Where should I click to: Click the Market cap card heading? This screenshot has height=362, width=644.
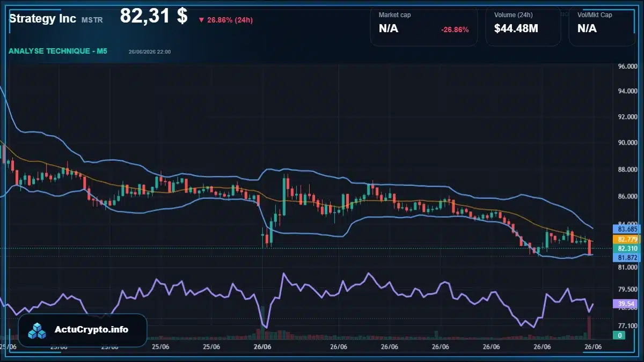[395, 15]
